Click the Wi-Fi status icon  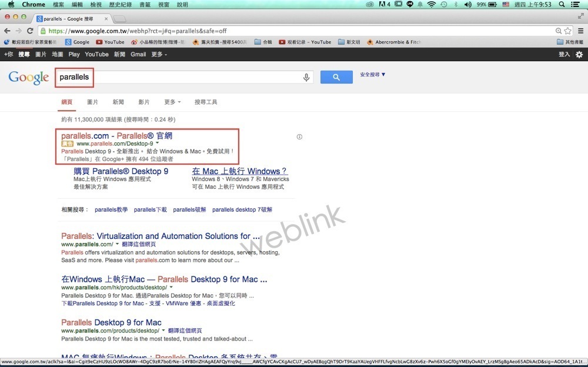432,5
